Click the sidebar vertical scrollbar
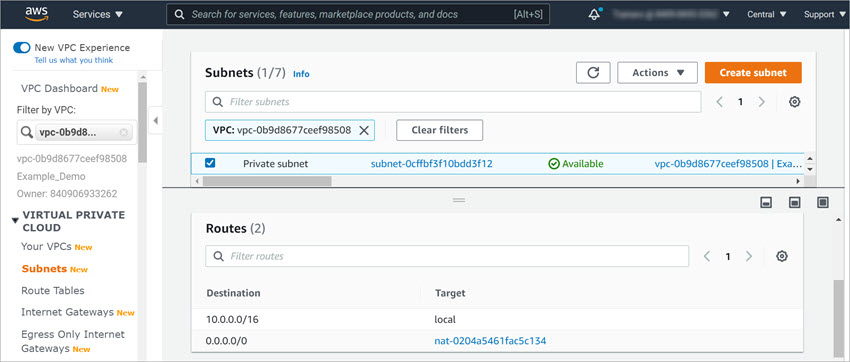 (142, 122)
